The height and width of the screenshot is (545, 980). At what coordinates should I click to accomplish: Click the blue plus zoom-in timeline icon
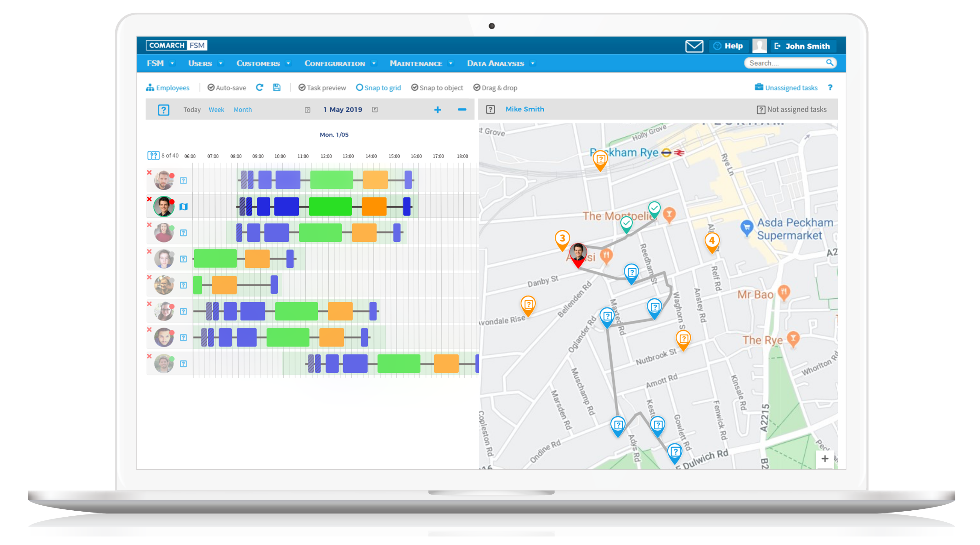click(438, 110)
